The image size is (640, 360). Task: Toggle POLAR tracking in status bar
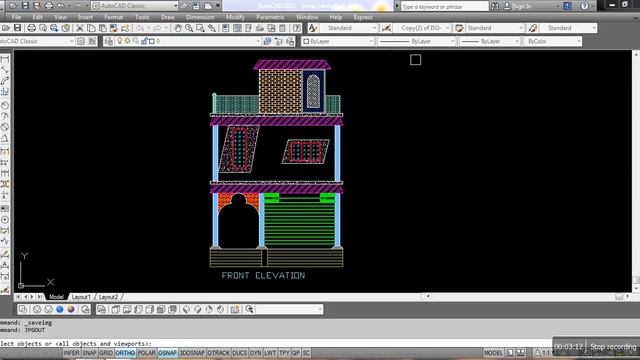tap(146, 353)
